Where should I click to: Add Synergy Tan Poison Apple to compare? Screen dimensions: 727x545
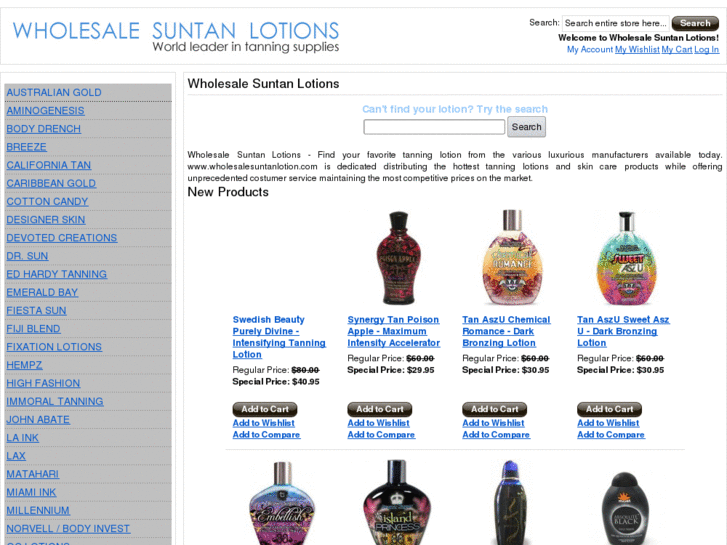tap(381, 435)
